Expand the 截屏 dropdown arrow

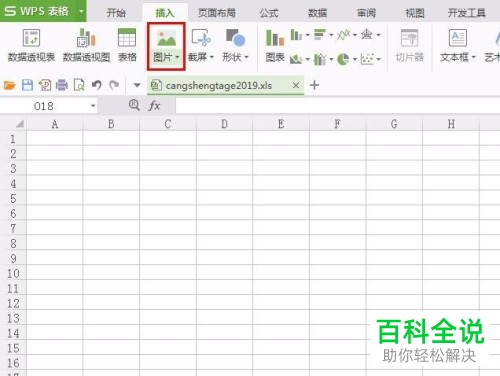coord(211,57)
